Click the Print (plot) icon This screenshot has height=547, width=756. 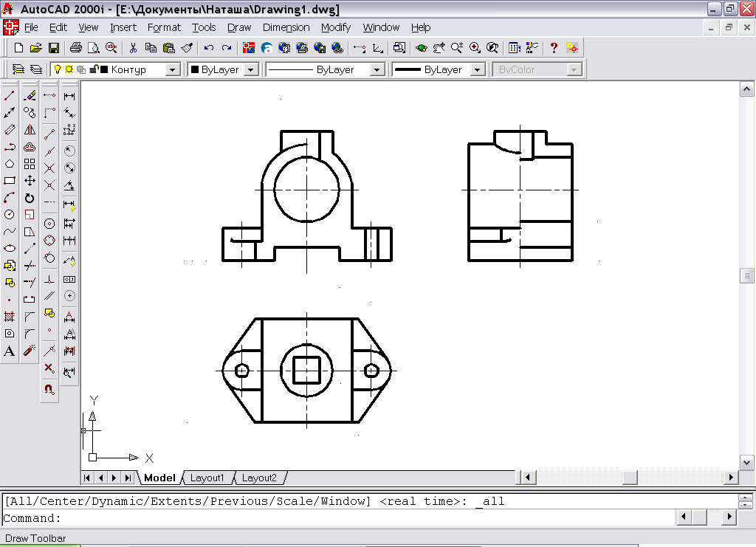[76, 48]
